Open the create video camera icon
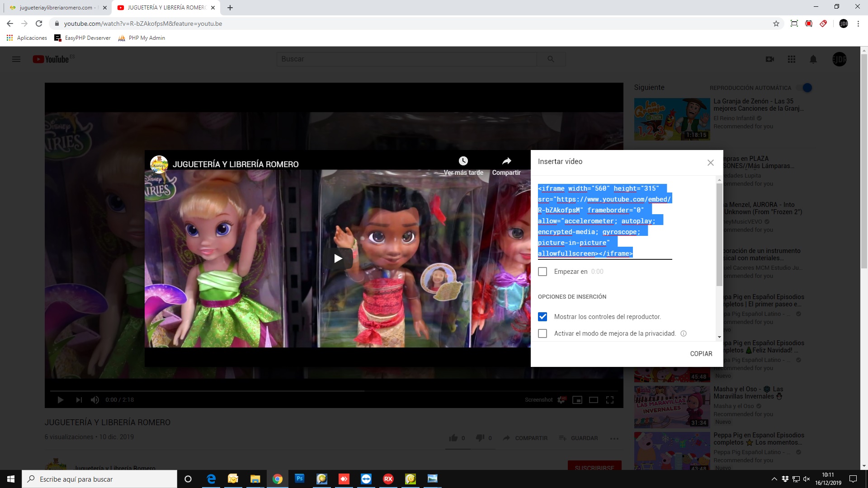The image size is (868, 488). 770,59
